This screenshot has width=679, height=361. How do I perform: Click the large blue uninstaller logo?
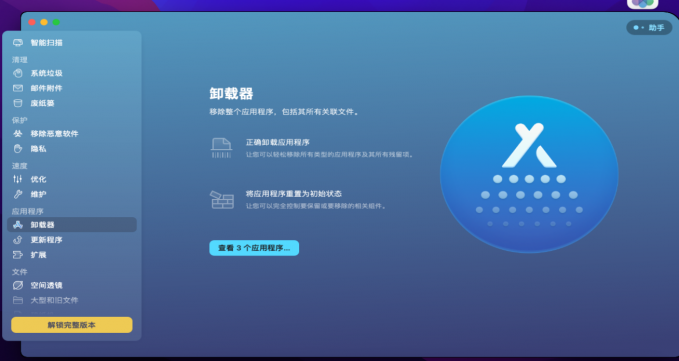point(529,174)
